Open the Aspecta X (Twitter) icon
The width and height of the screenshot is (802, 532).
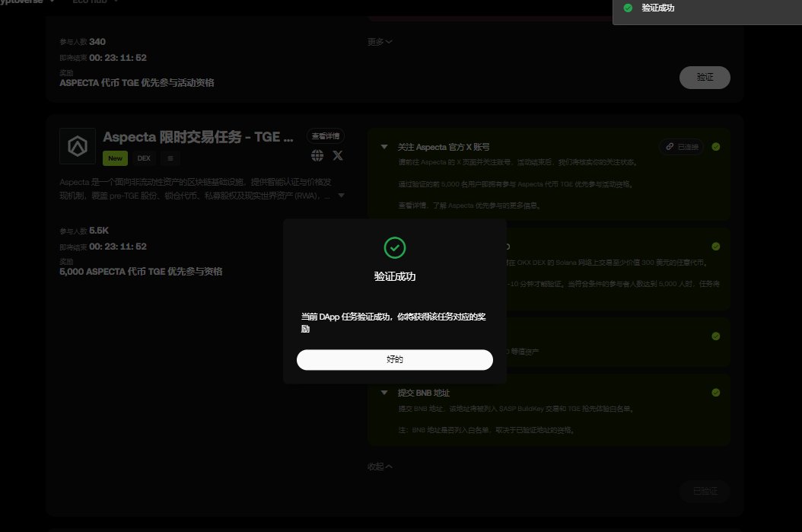pos(338,155)
